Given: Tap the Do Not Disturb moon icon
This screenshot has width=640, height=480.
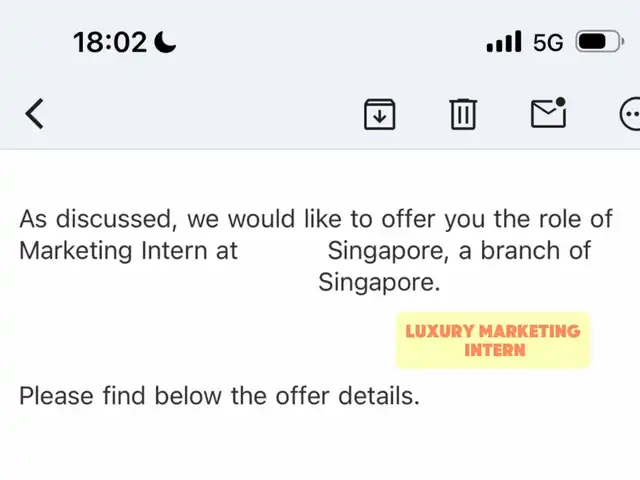Looking at the screenshot, I should pyautogui.click(x=165, y=42).
